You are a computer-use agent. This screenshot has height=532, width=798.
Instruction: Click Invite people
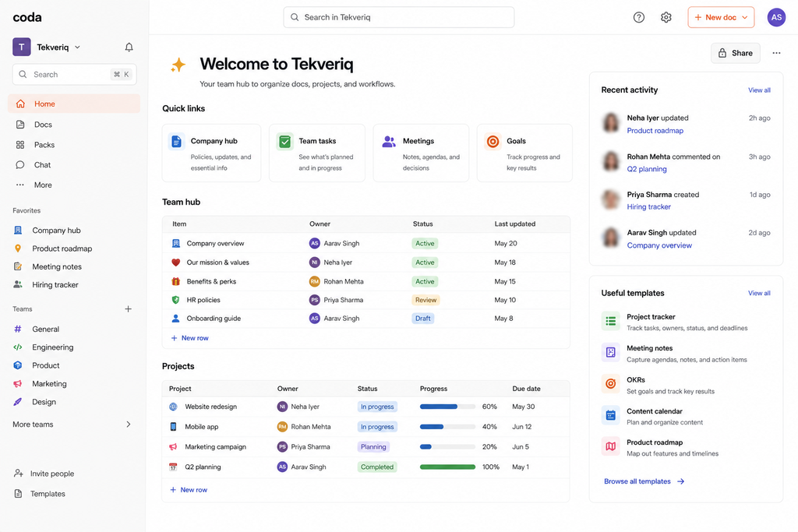click(44, 474)
